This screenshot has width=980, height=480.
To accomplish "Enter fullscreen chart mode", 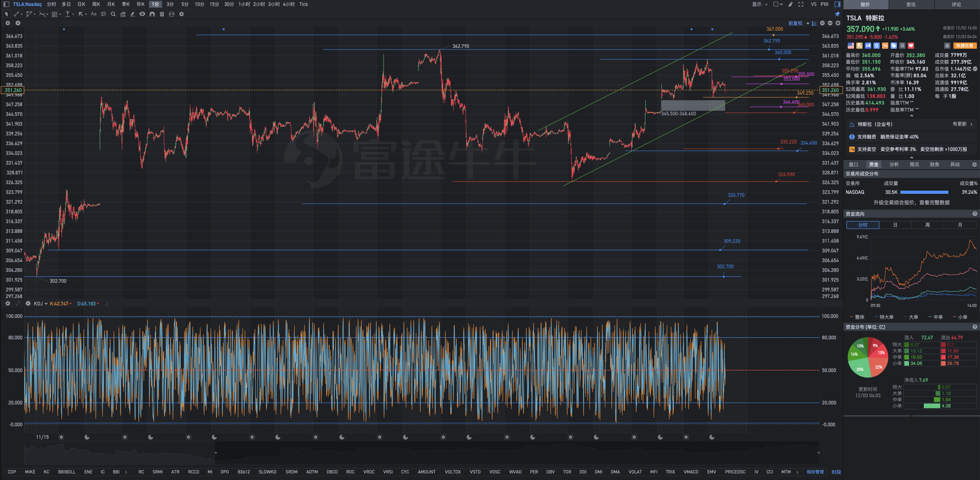I will (801, 4).
